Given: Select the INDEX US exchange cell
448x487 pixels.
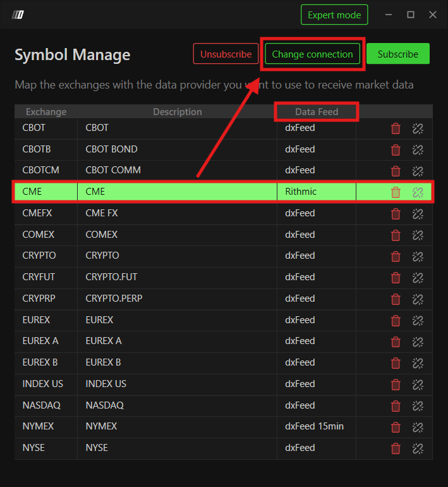Looking at the screenshot, I should (x=46, y=384).
